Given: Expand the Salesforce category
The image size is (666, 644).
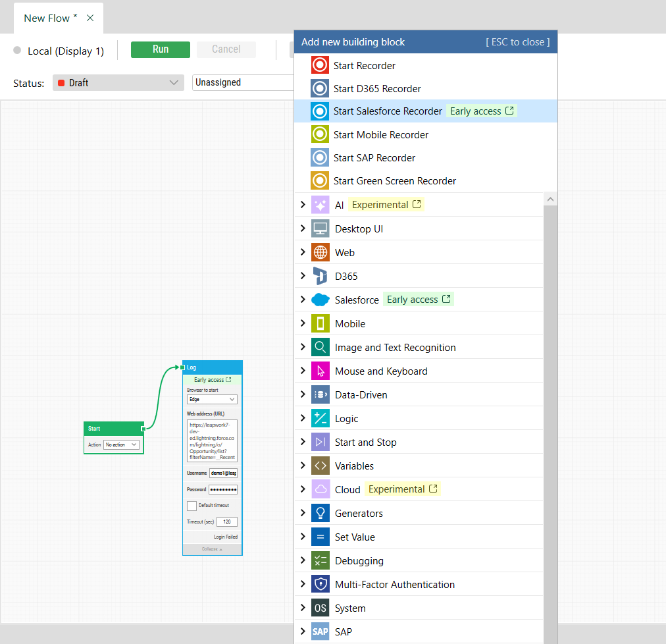Looking at the screenshot, I should pyautogui.click(x=302, y=299).
